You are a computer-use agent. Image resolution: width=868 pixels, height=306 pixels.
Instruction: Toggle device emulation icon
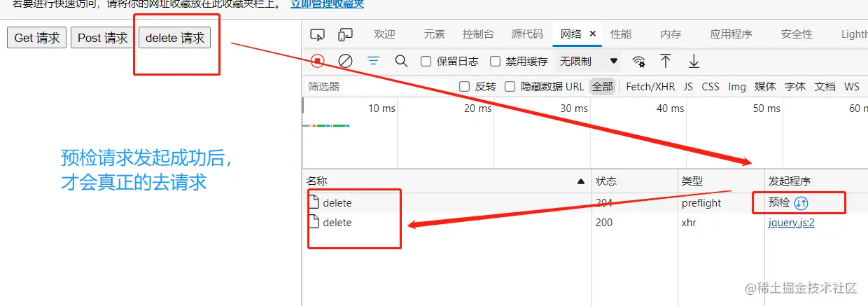tap(345, 34)
